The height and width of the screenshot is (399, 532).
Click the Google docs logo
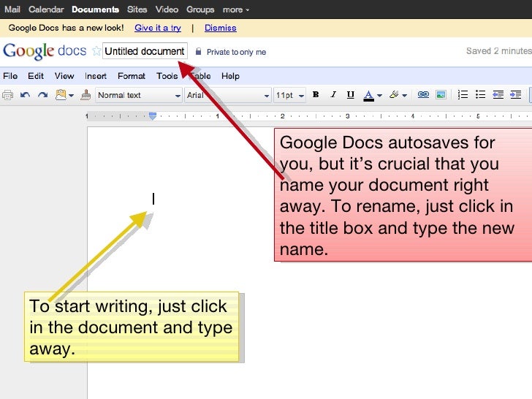coord(45,51)
